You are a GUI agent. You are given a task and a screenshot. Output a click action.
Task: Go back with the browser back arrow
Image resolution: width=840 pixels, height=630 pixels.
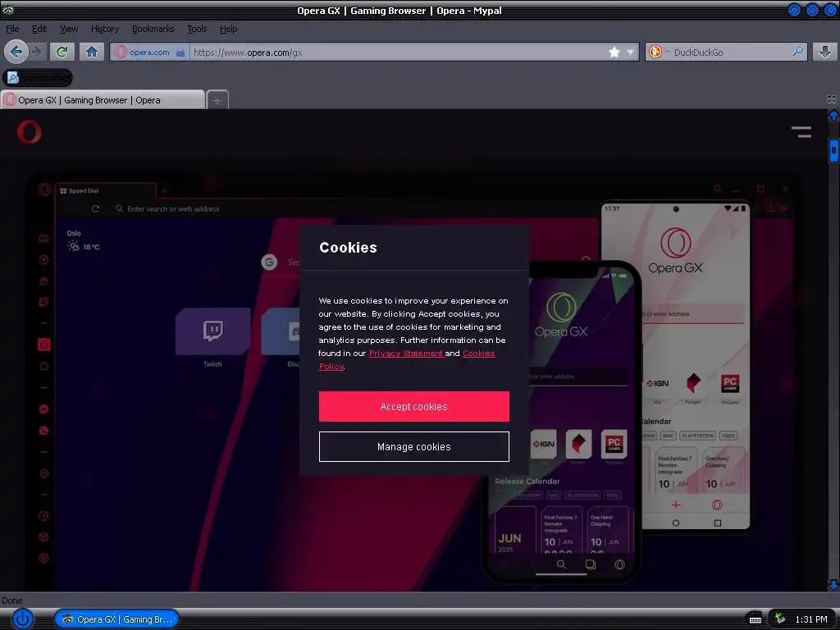[x=16, y=52]
